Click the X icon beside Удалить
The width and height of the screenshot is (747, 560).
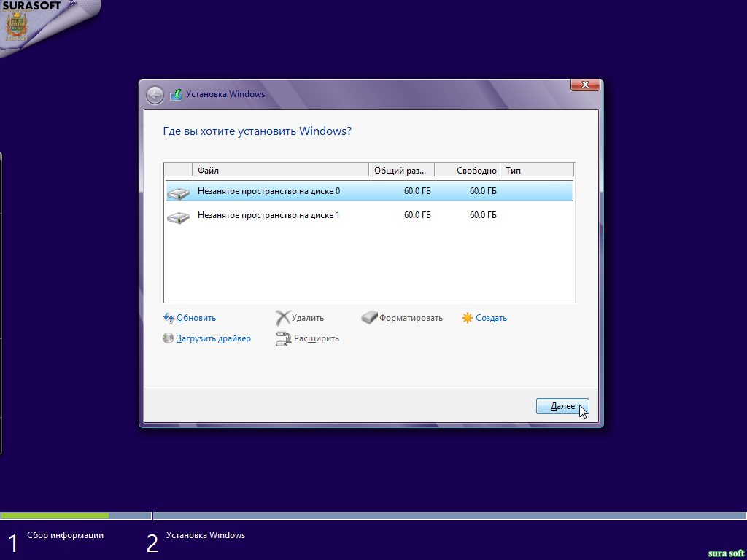[283, 318]
